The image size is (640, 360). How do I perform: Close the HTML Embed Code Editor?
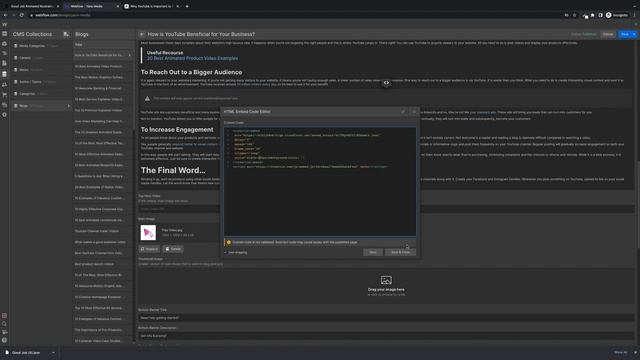coord(414,111)
